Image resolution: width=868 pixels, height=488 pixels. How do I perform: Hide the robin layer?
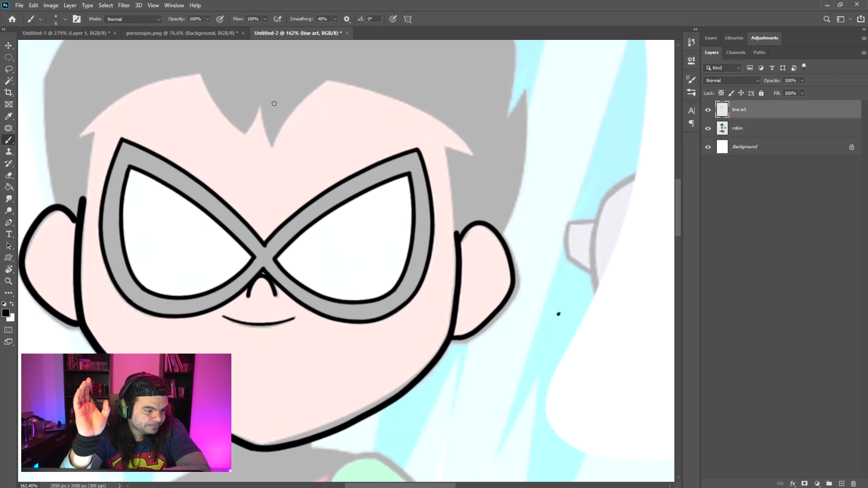coord(708,128)
